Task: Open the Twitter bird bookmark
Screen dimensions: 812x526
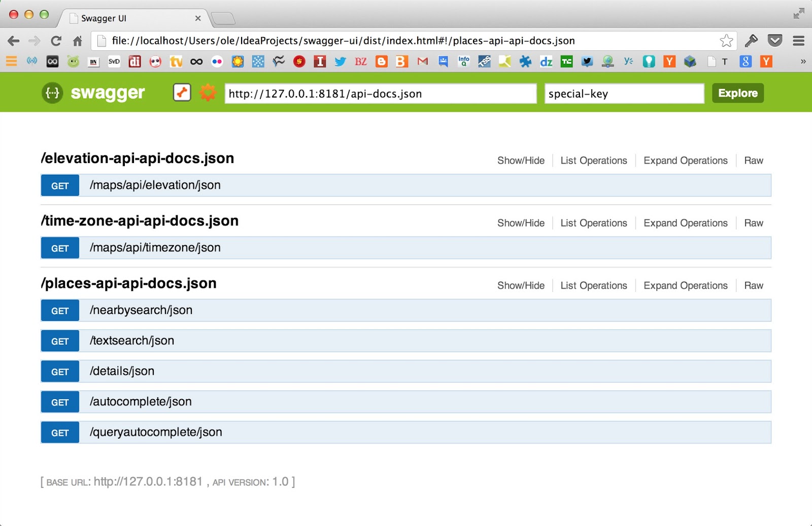Action: click(x=341, y=61)
